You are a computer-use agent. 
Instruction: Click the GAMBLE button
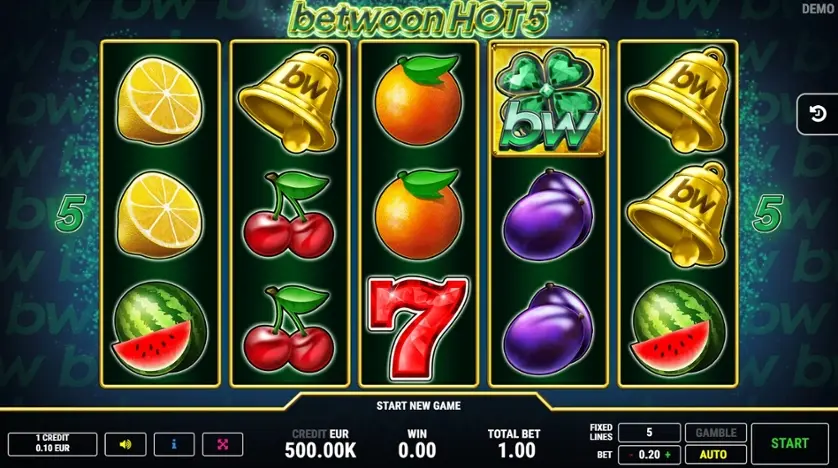(x=716, y=433)
